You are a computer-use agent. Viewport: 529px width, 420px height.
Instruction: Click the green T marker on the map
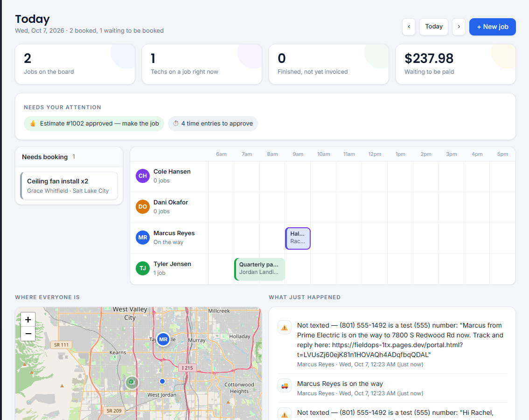[x=132, y=383]
